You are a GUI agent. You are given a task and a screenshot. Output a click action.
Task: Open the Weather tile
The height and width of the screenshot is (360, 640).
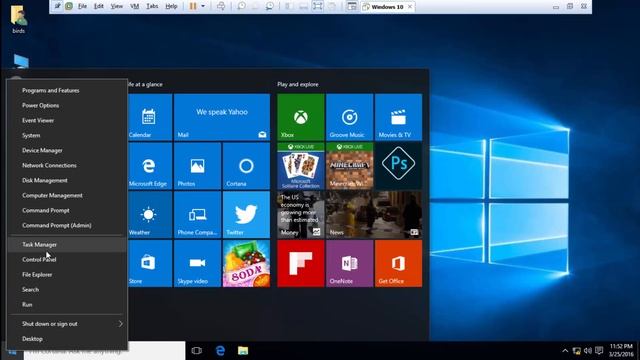click(150, 215)
